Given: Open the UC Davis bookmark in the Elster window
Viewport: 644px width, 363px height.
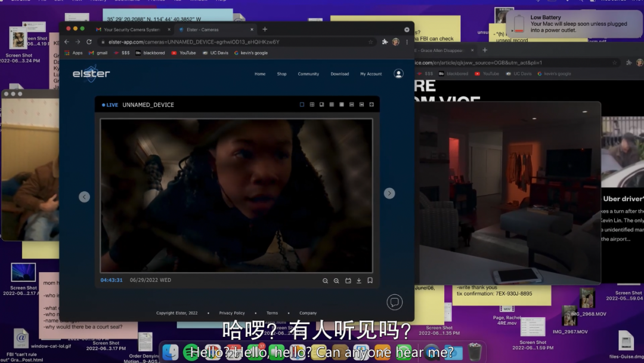Looking at the screenshot, I should [215, 53].
